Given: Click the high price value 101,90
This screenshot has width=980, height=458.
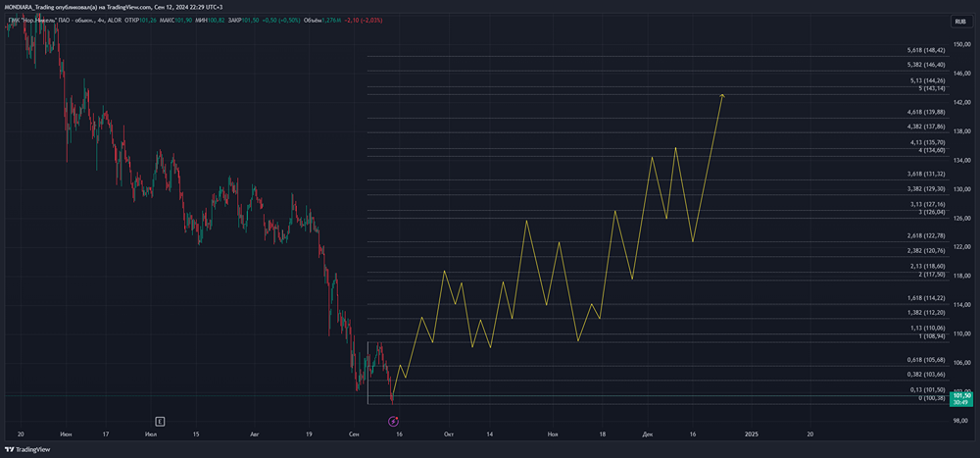Looking at the screenshot, I should [x=183, y=20].
